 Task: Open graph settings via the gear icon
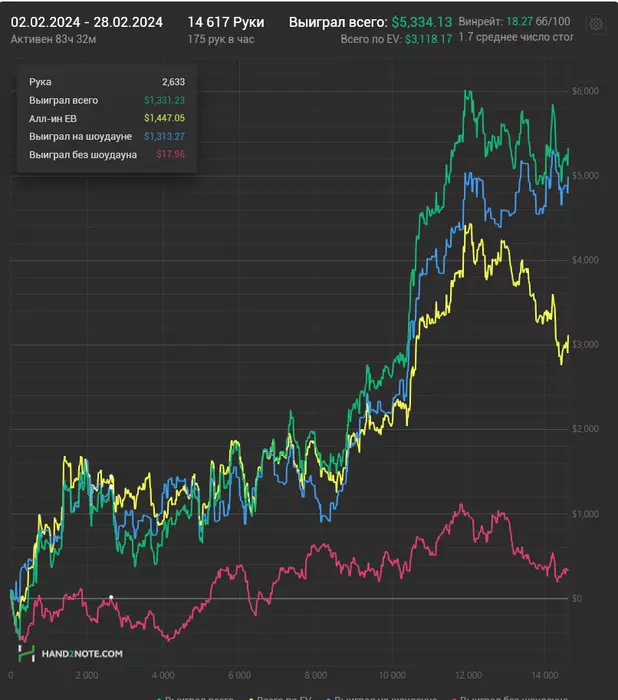596,24
